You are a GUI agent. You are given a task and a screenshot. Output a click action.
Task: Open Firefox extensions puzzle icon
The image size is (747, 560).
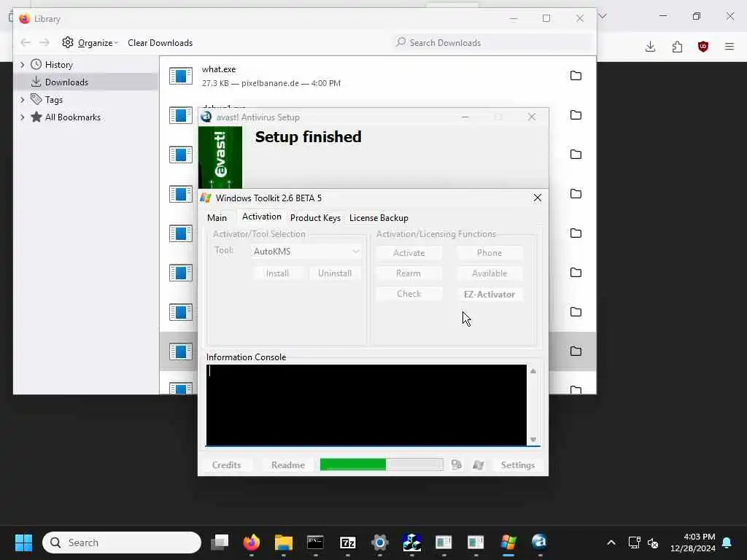click(x=677, y=46)
